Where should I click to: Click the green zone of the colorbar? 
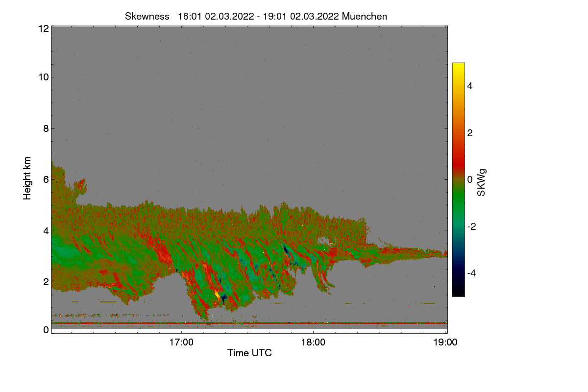tap(458, 206)
